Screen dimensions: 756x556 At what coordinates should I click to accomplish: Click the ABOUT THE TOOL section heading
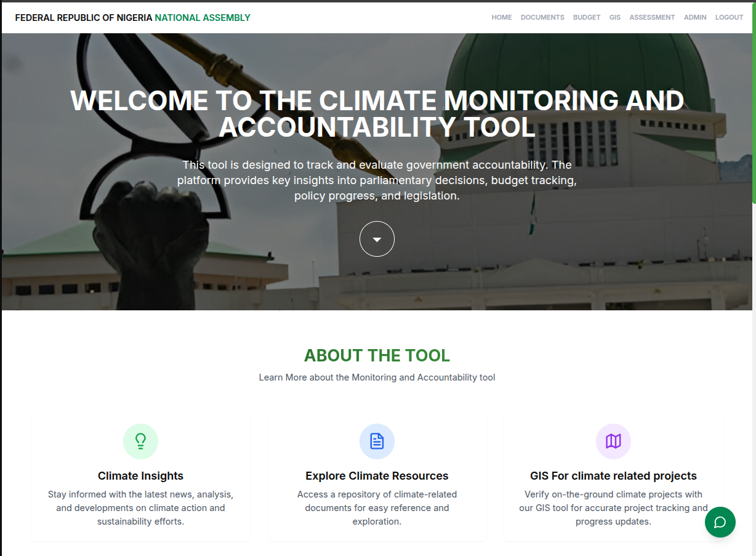[x=377, y=355]
